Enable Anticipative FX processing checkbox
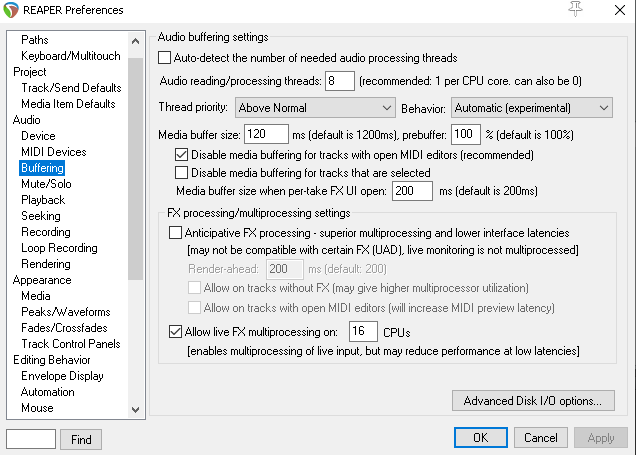This screenshot has width=636, height=455. pyautogui.click(x=175, y=233)
